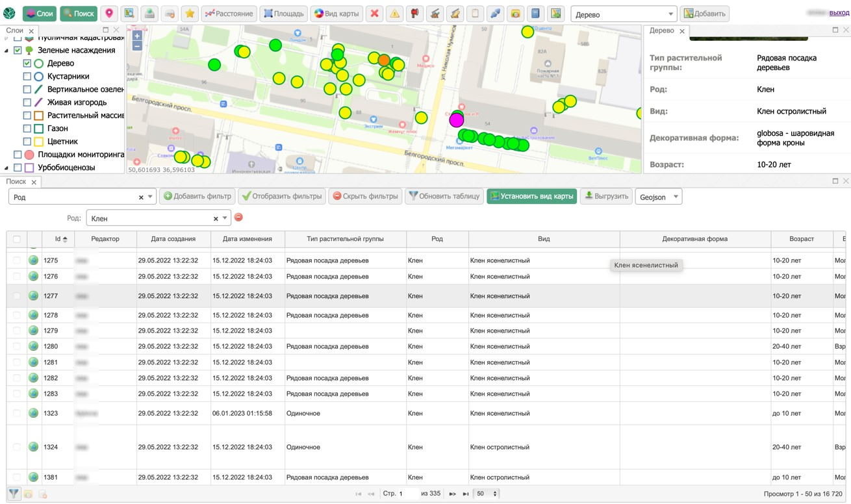The image size is (851, 504).
Task: Click the Скрыть фильтры button
Action: pyautogui.click(x=364, y=196)
